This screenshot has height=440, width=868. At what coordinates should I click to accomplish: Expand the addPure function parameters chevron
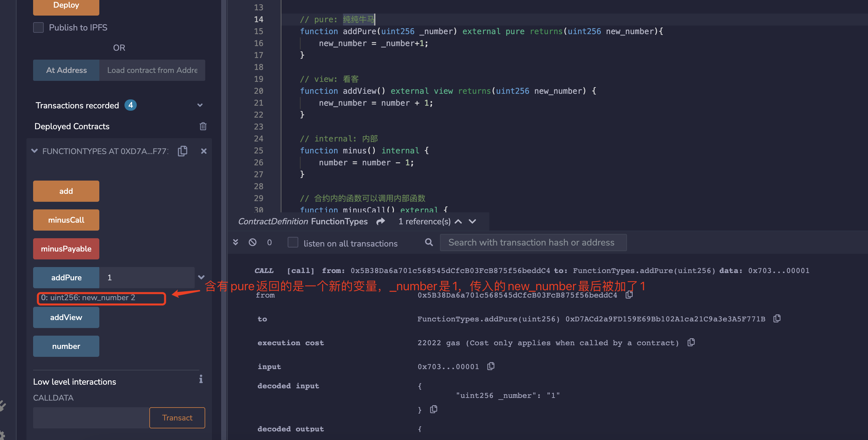point(201,277)
